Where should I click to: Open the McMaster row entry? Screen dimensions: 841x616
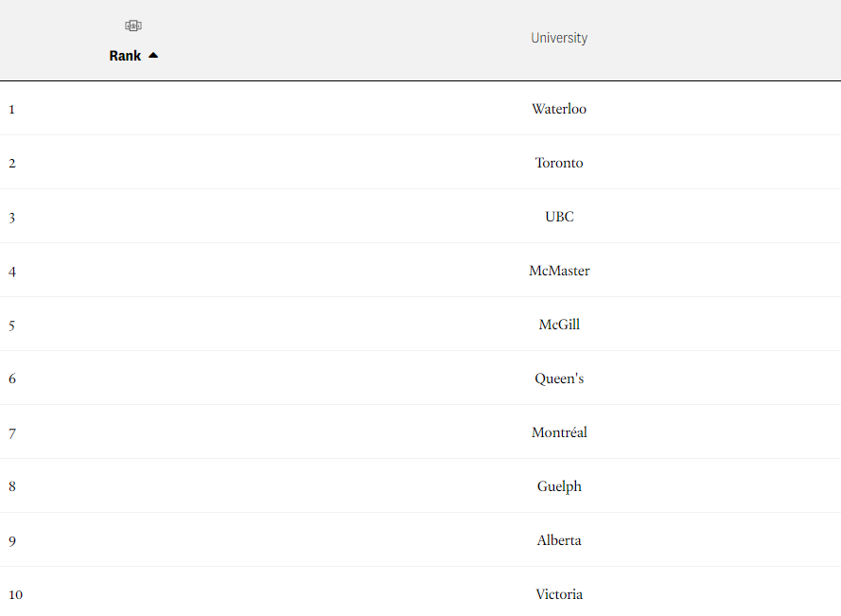559,271
